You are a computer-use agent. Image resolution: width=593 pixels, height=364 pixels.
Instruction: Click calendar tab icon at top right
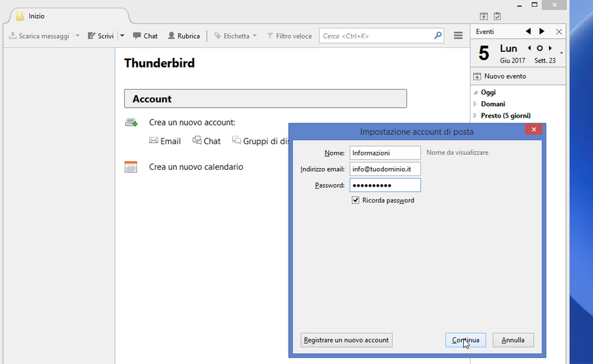pyautogui.click(x=484, y=16)
